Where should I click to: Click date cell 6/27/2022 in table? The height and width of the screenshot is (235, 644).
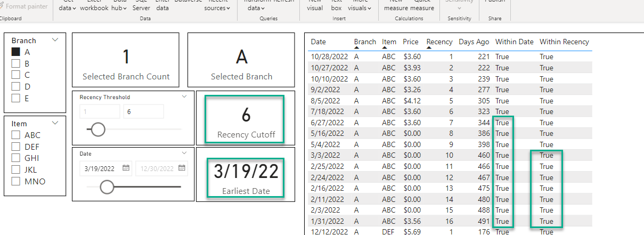[327, 123]
